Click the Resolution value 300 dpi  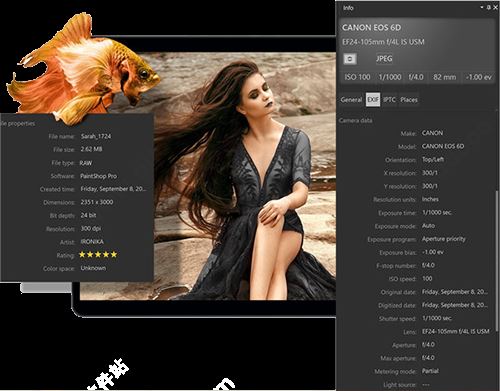tap(91, 229)
